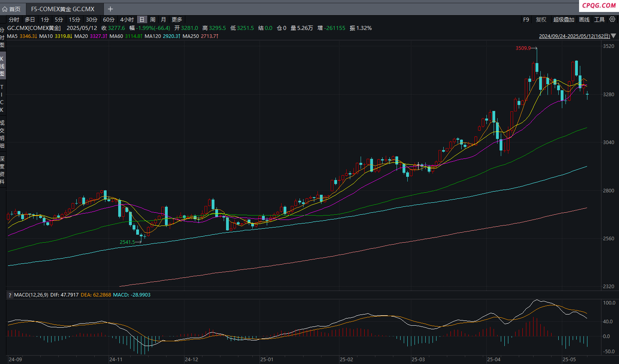Select the F5-COMEX黄金 GC.CMX tab
This screenshot has width=619, height=364.
pyautogui.click(x=63, y=9)
